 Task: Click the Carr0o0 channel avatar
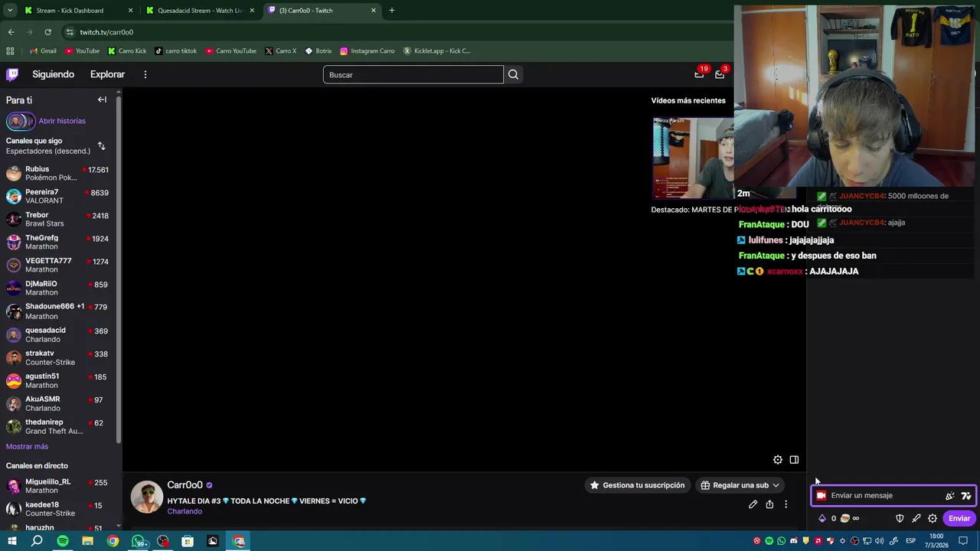coord(146,497)
